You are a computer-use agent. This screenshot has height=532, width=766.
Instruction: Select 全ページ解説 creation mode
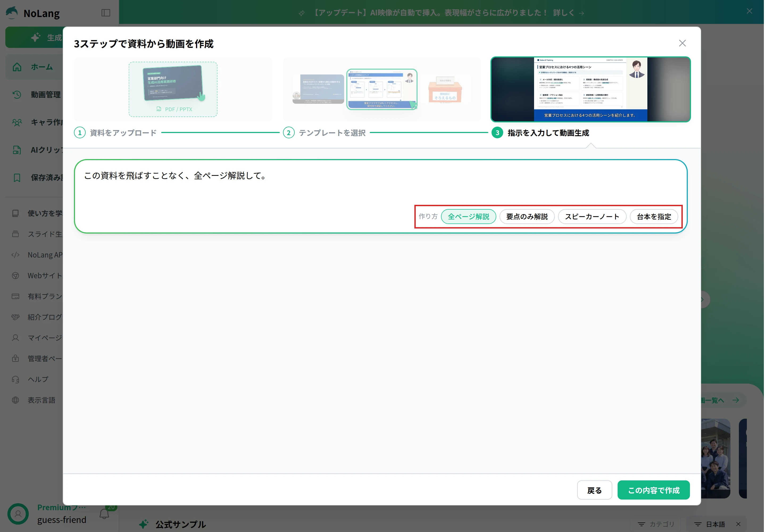coord(468,217)
